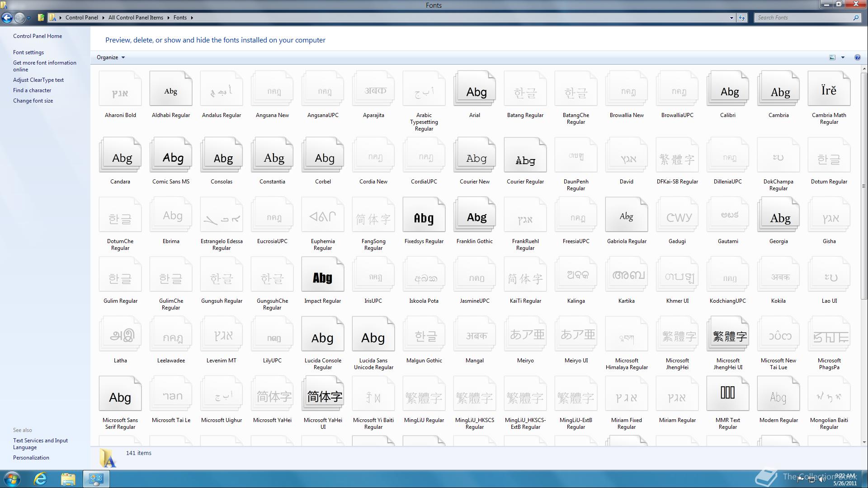The image size is (868, 488).
Task: Click the Microsoft JhengHei UI font icon
Action: (x=728, y=334)
